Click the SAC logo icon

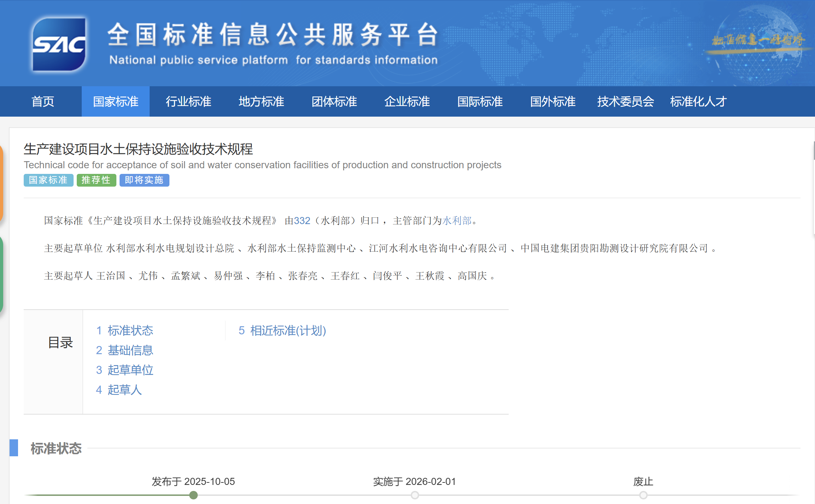coord(59,45)
